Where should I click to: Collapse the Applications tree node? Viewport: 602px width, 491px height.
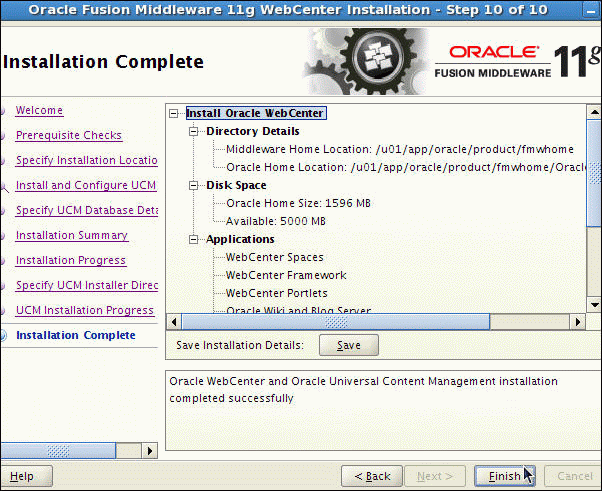pos(194,240)
